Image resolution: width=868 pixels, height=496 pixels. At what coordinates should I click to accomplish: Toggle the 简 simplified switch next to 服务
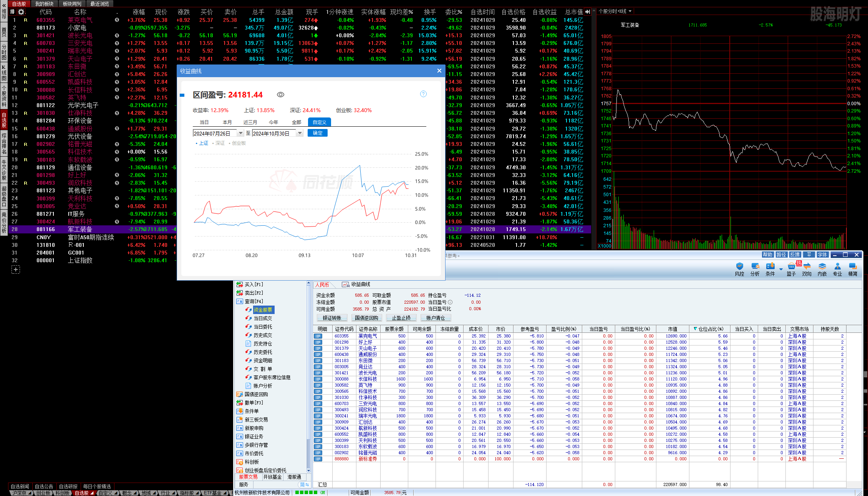point(304,484)
